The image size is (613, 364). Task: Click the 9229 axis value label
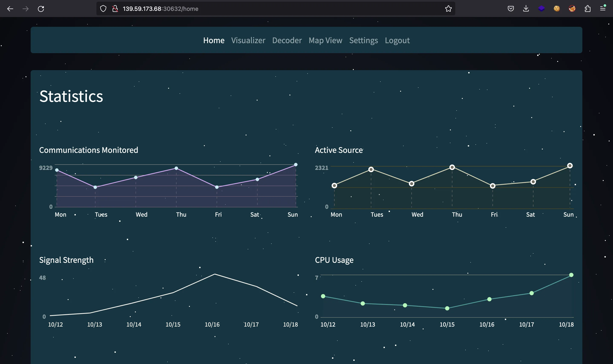click(46, 168)
